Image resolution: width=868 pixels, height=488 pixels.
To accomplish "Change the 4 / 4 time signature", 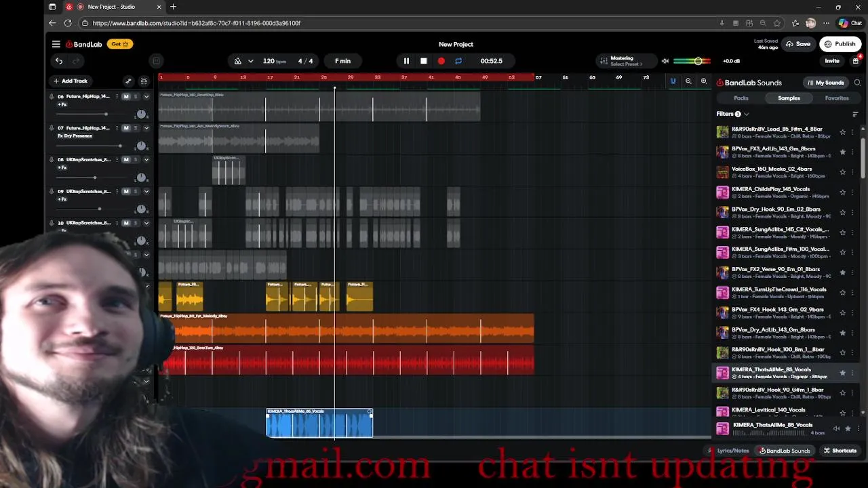I will click(x=306, y=61).
